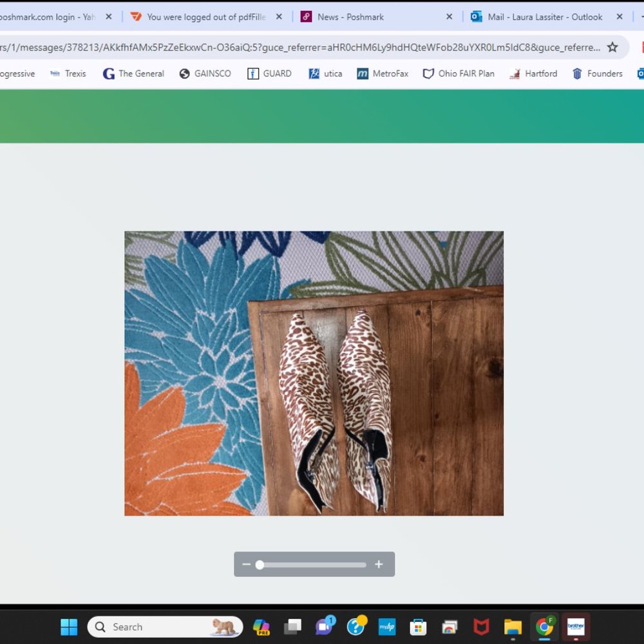Open the Microsoft Copilot taskbar icon
Viewport: 644px width, 644px height.
point(261,627)
